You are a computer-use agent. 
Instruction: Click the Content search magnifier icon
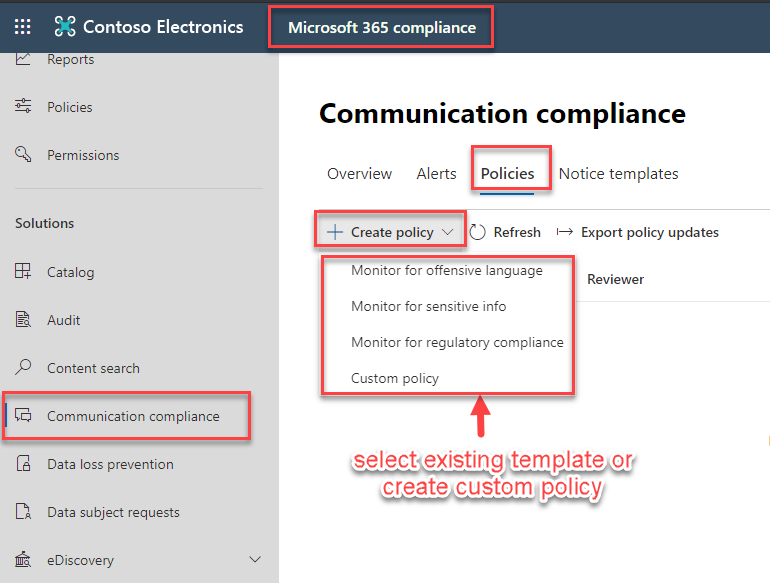tap(23, 368)
